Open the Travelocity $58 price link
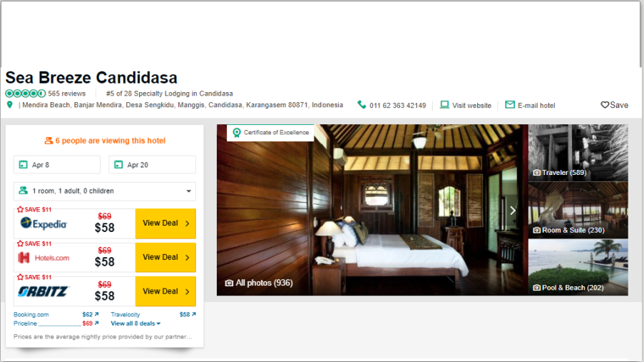 (188, 314)
